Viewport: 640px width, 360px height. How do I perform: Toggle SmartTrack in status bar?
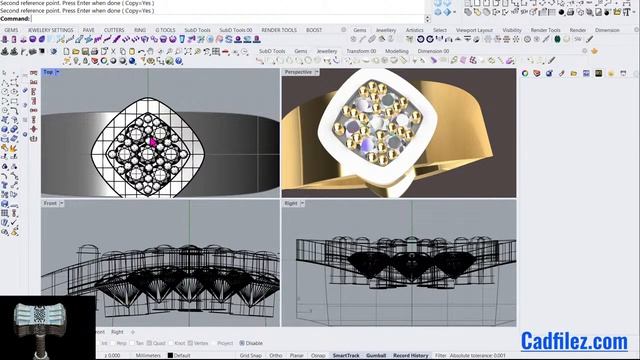(x=346, y=356)
